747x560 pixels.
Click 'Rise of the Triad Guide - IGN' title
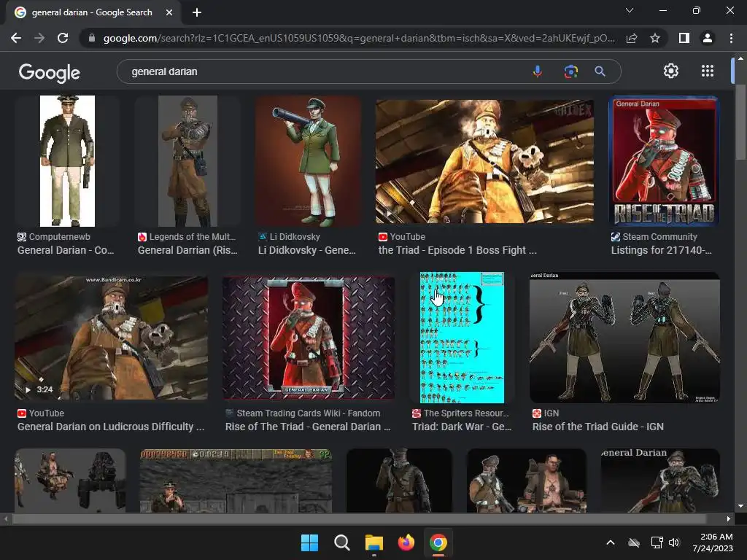[598, 427]
